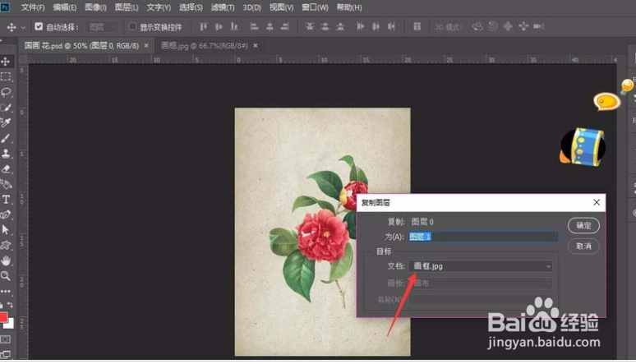Toggle Quick Mask mode
This screenshot has width=636, height=364.
coord(6,339)
